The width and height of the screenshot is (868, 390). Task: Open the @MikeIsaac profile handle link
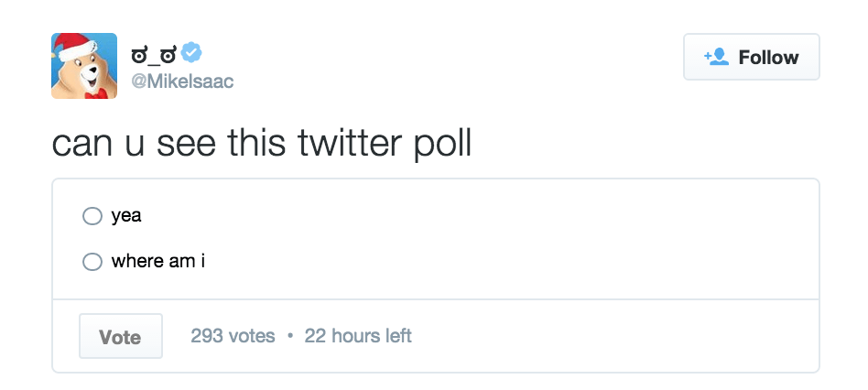(x=182, y=81)
